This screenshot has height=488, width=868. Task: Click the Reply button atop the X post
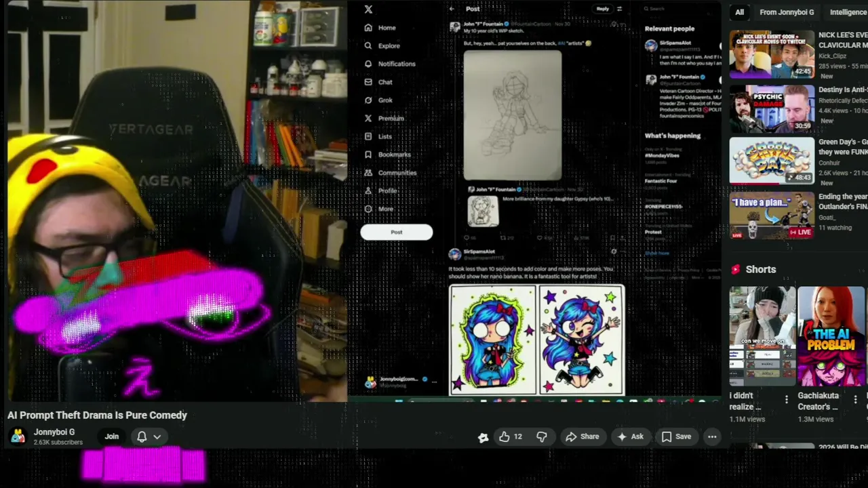pyautogui.click(x=603, y=9)
